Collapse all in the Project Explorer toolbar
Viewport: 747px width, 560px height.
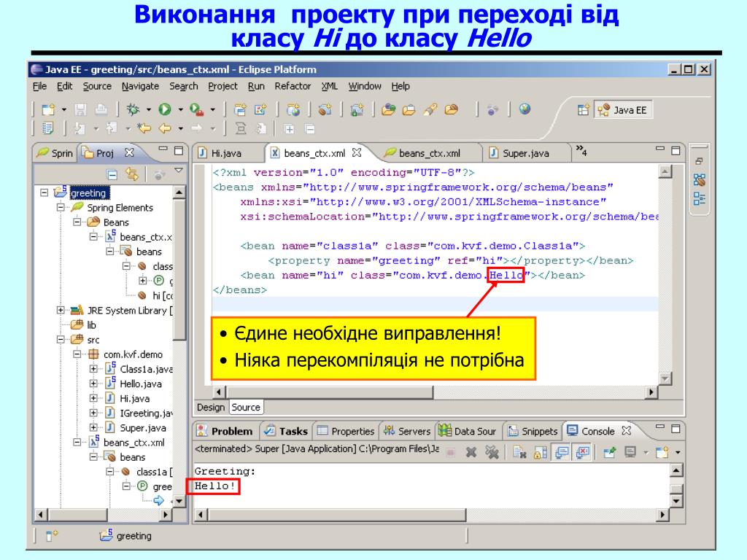click(x=112, y=174)
